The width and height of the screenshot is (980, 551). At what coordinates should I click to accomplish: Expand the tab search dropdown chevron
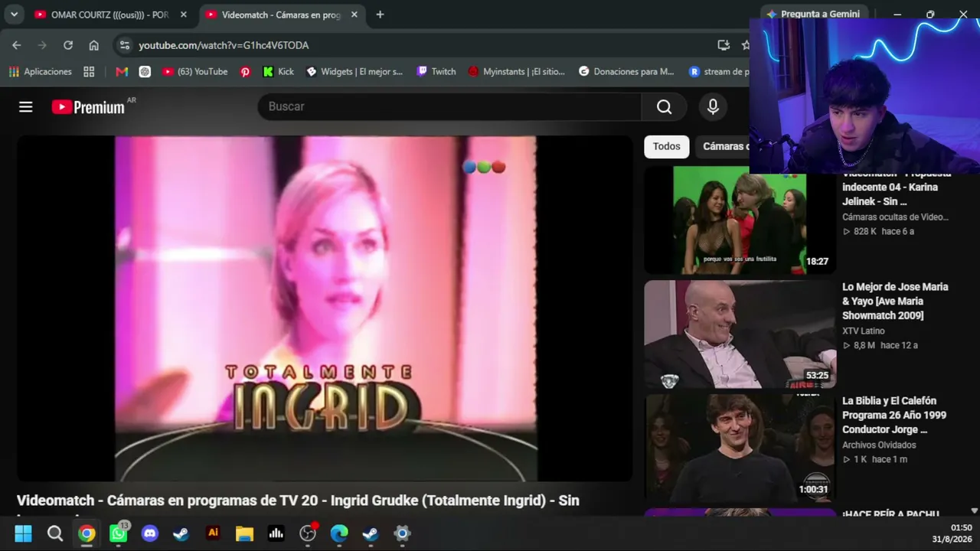pyautogui.click(x=14, y=15)
